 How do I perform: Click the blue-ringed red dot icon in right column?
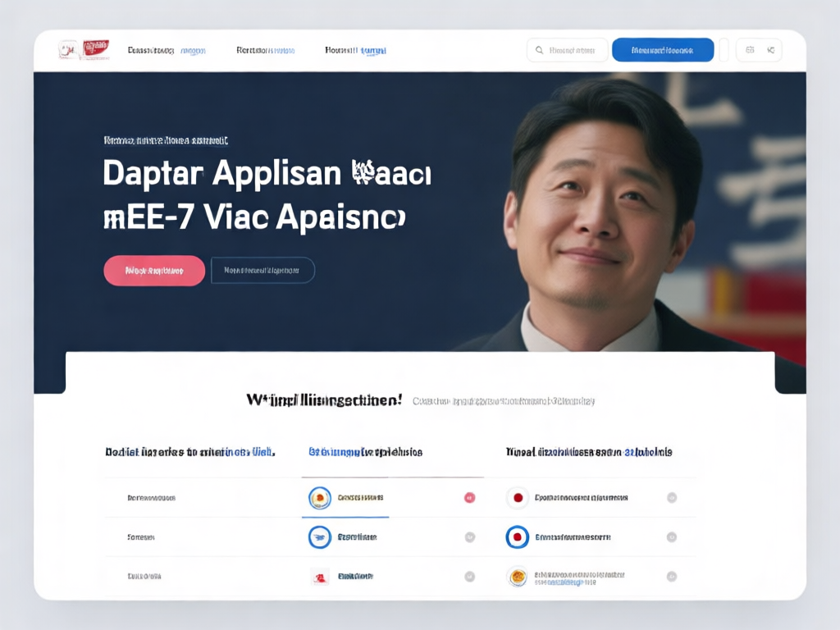click(x=517, y=537)
